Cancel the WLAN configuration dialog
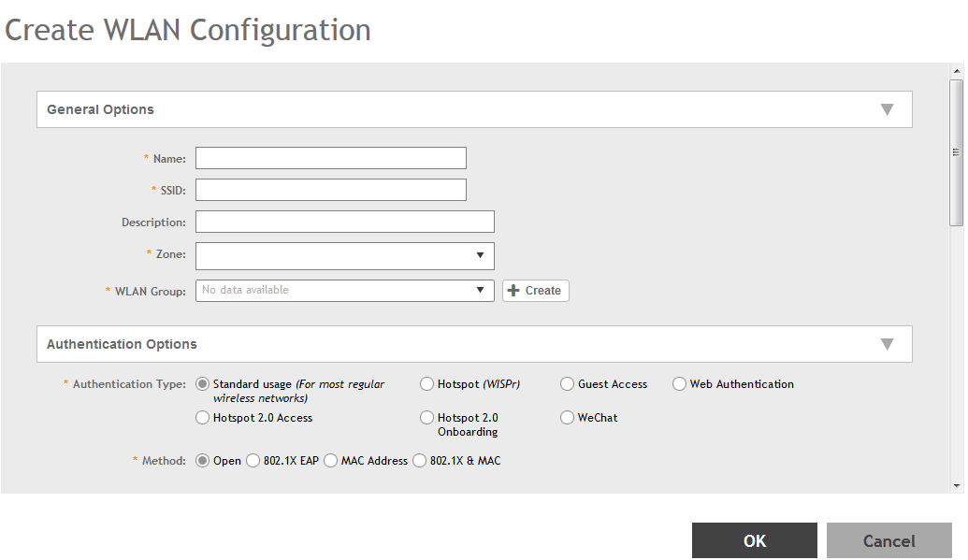This screenshot has width=968, height=560. click(889, 540)
